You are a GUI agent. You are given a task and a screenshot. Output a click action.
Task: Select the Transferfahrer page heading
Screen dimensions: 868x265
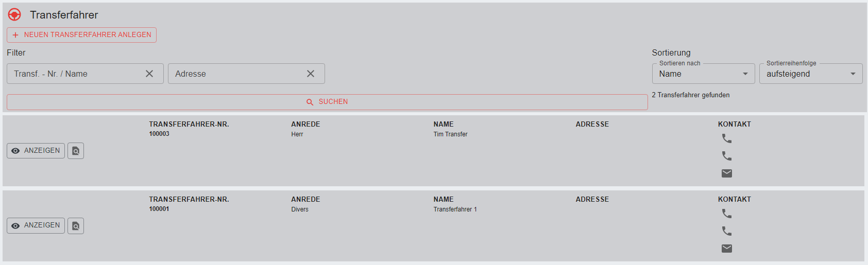coord(64,15)
